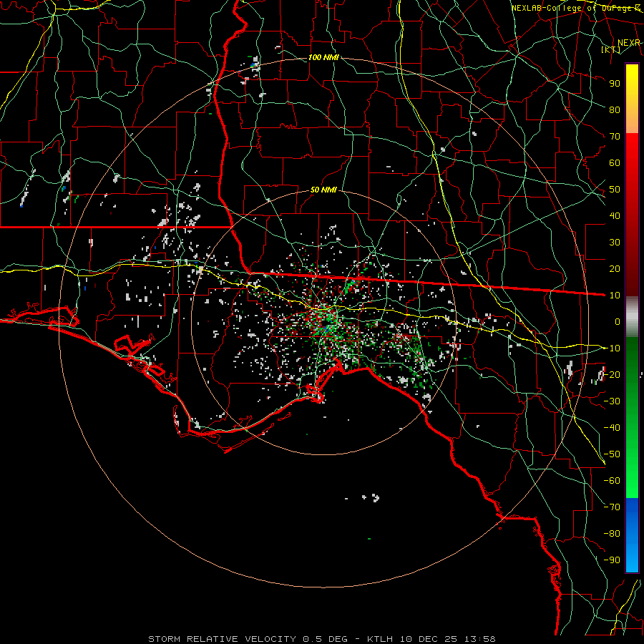The image size is (644, 644).
Task: Click the -50 value on velocity scale
Action: [x=612, y=454]
